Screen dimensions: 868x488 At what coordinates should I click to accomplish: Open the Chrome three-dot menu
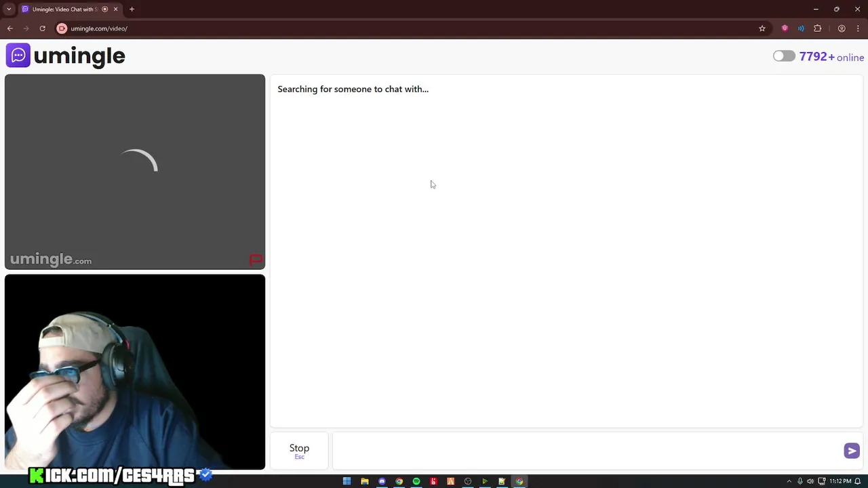858,28
